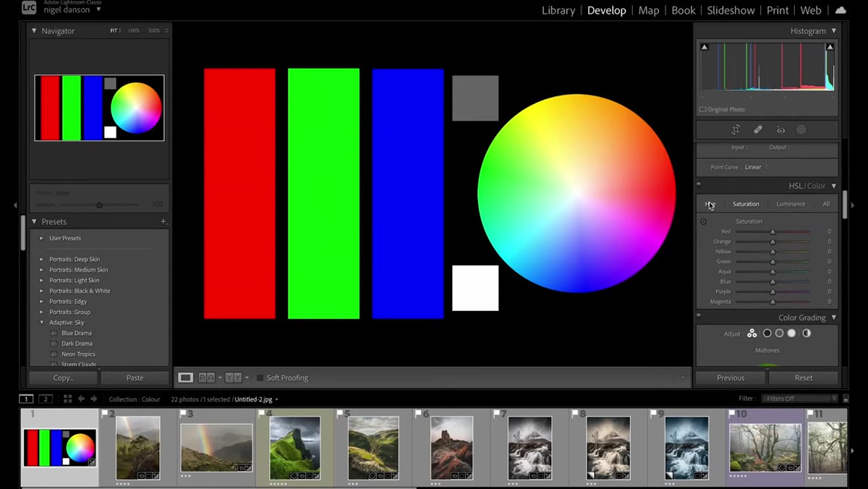Click the Previous button

731,378
